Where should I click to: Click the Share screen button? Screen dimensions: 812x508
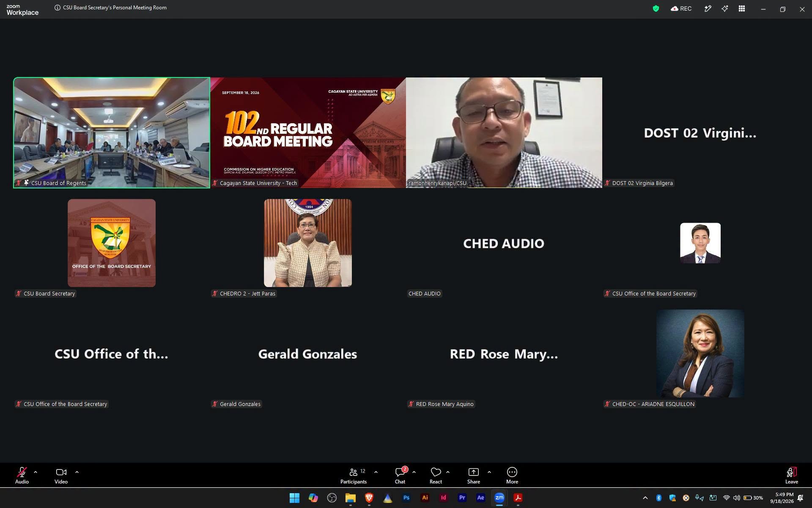pyautogui.click(x=474, y=475)
